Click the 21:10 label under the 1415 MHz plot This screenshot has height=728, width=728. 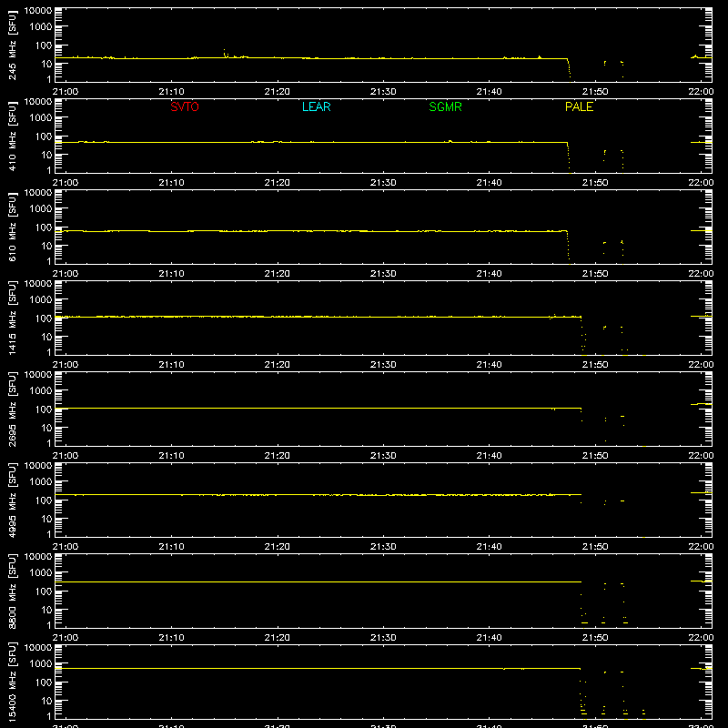pos(171,365)
